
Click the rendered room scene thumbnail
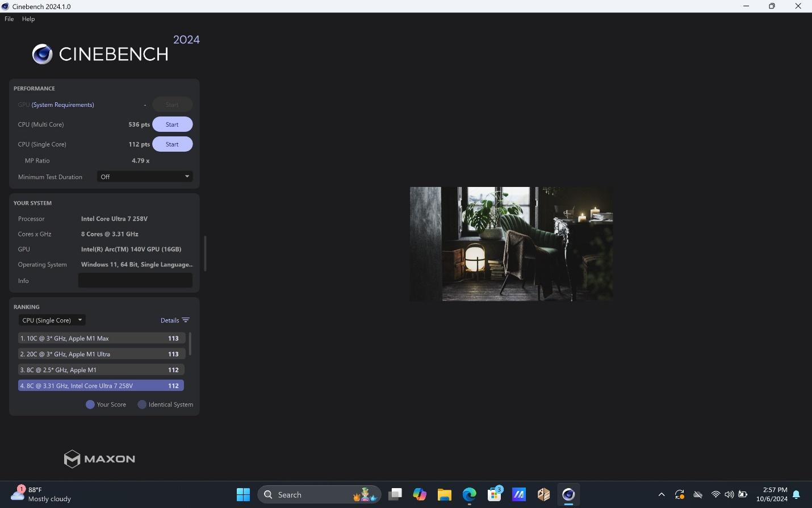(x=512, y=244)
